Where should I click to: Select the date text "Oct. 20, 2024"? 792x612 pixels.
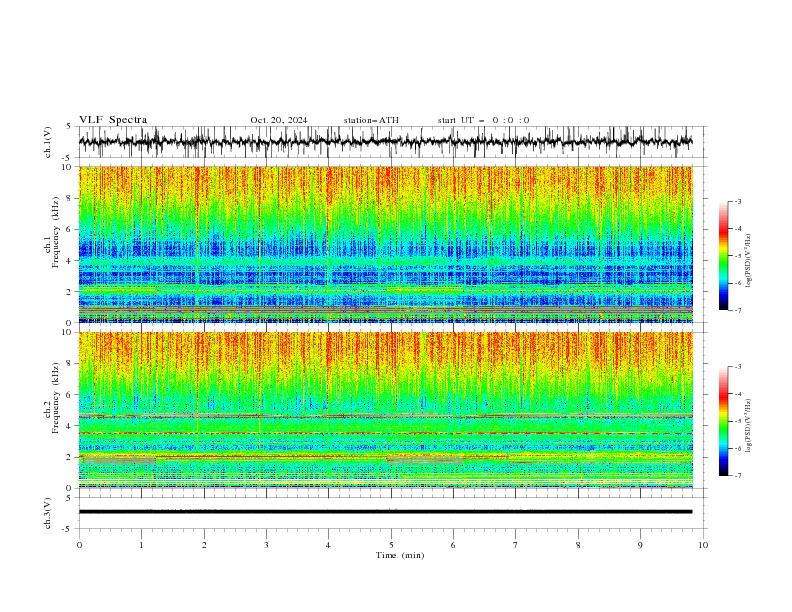pyautogui.click(x=279, y=120)
